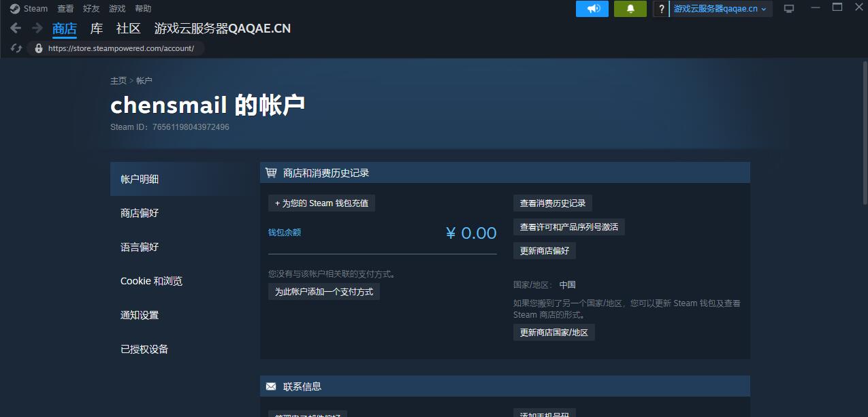Click the 中国 country value
This screenshot has height=417, width=868.
pyautogui.click(x=568, y=284)
